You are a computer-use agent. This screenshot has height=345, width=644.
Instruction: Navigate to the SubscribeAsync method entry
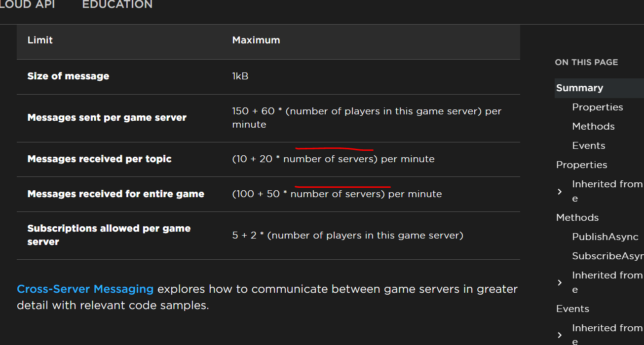607,255
